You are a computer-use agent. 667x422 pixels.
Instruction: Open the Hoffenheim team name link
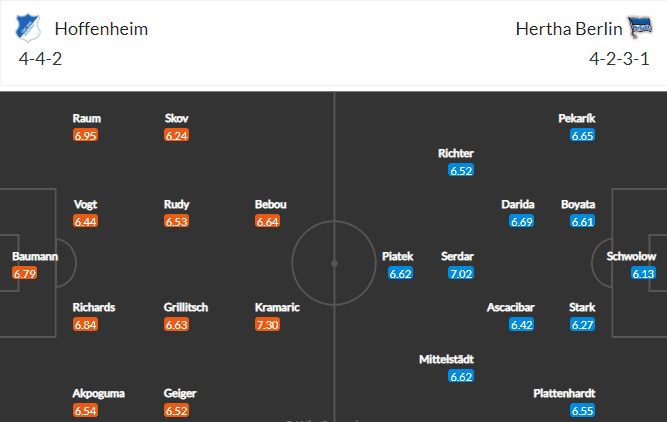101,29
